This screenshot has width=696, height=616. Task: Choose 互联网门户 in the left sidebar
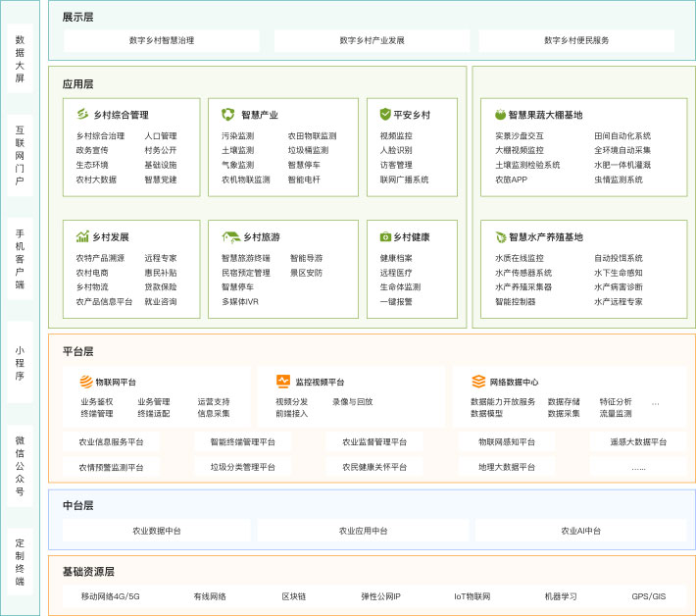coord(20,155)
